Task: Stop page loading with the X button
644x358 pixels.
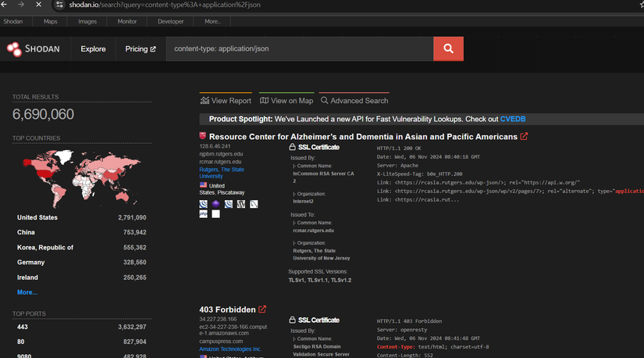Action: coord(38,5)
